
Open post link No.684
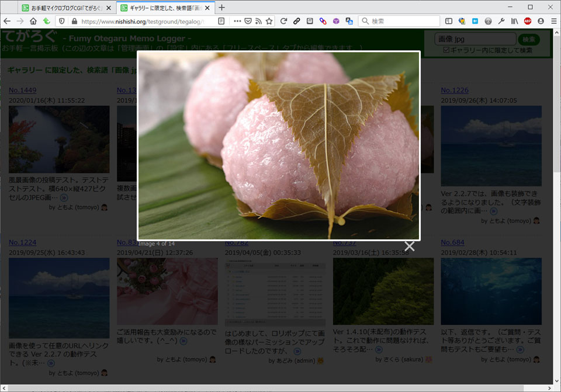click(452, 242)
